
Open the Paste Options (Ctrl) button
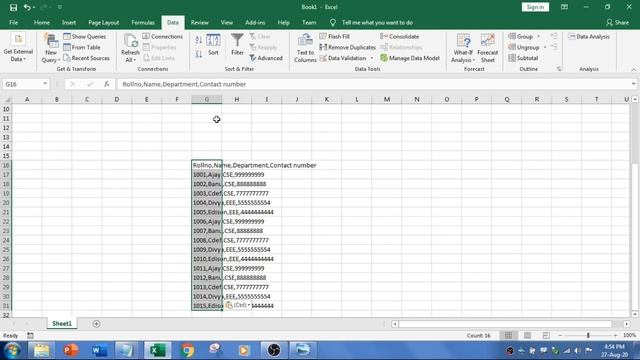[x=238, y=305]
